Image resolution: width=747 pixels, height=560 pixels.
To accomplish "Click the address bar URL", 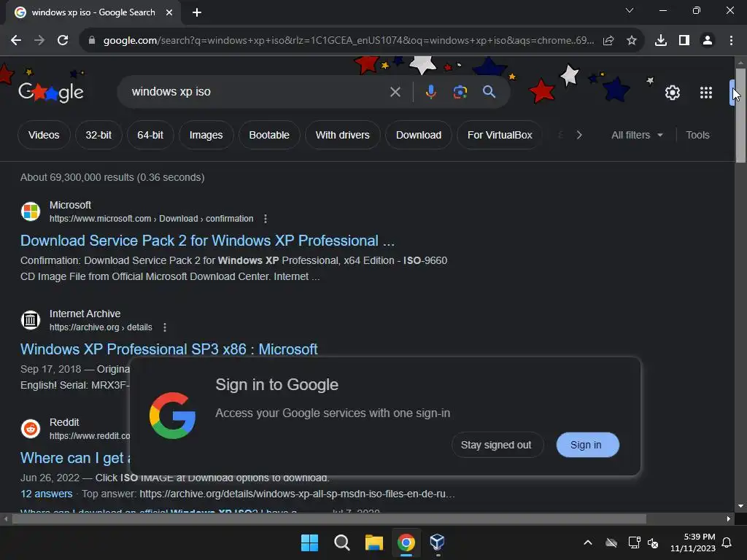I will coord(348,41).
